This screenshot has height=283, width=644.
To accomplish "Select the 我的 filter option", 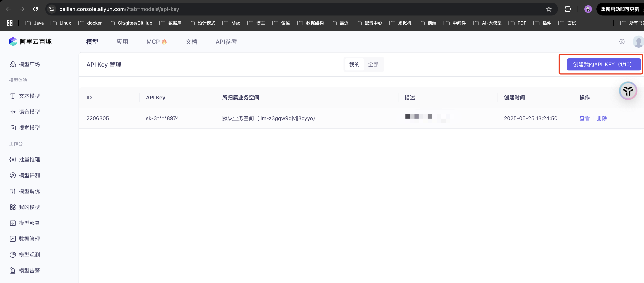I will 354,64.
